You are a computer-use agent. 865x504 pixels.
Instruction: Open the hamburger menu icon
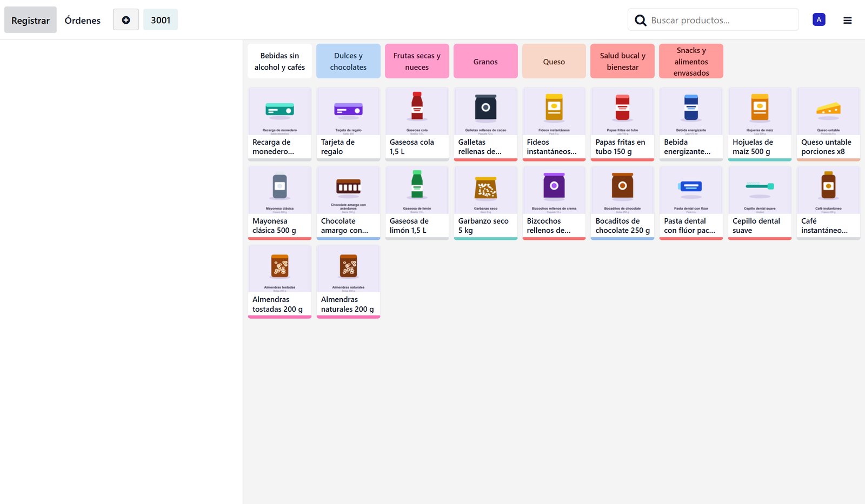[x=847, y=21]
